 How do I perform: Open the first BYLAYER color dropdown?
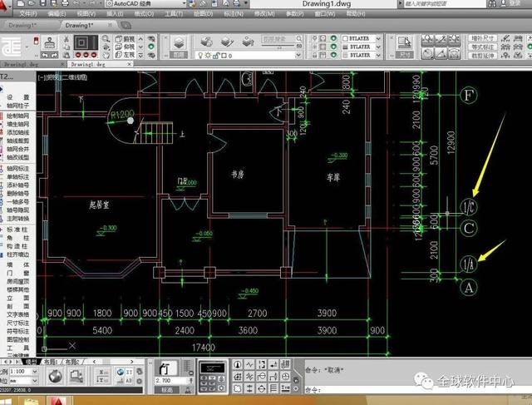362,38
